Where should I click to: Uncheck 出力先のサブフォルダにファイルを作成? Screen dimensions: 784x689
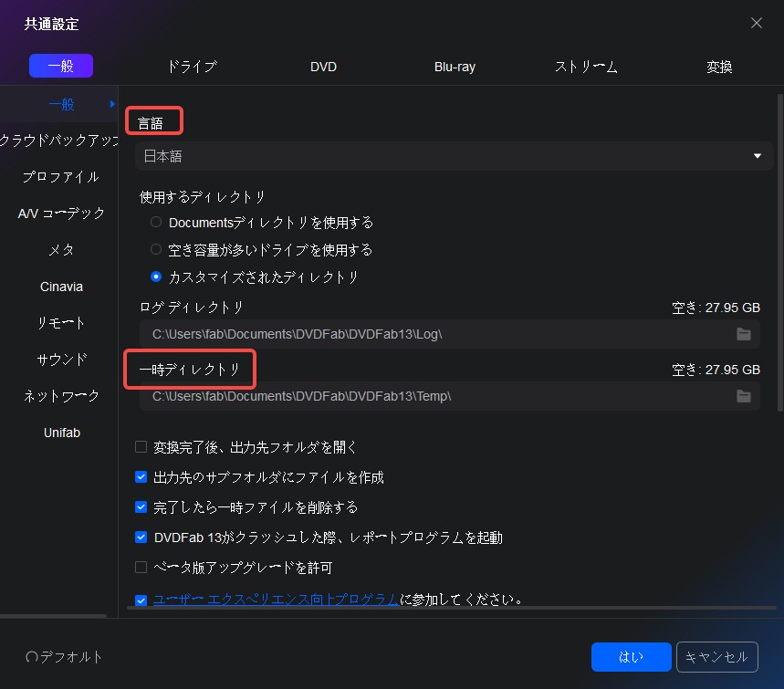[141, 477]
